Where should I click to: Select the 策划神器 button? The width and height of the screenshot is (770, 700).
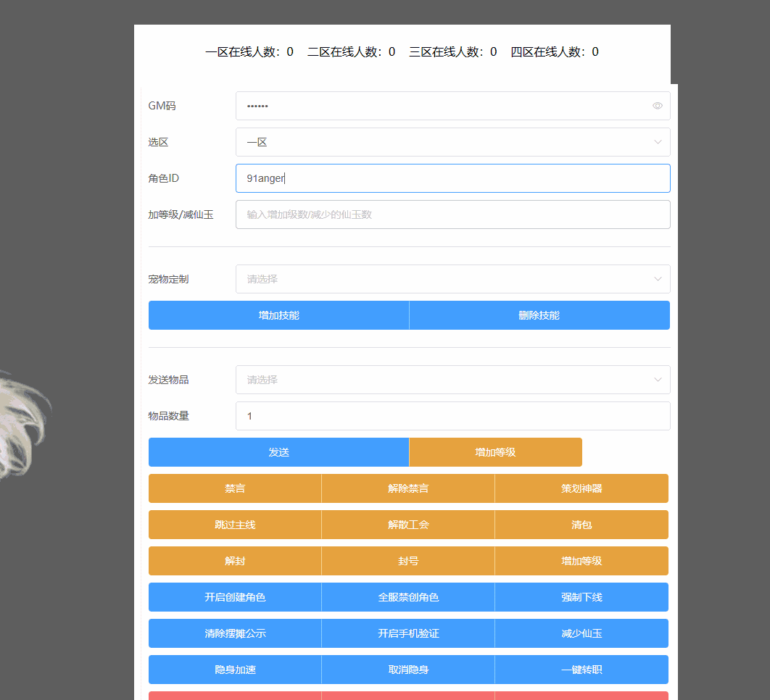pyautogui.click(x=581, y=488)
